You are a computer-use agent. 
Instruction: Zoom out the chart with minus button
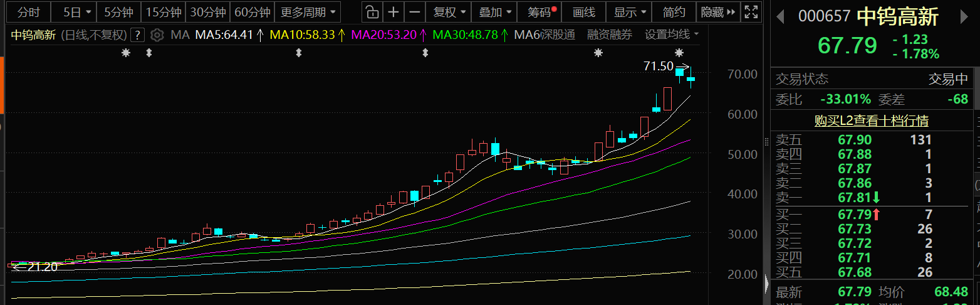[x=414, y=12]
